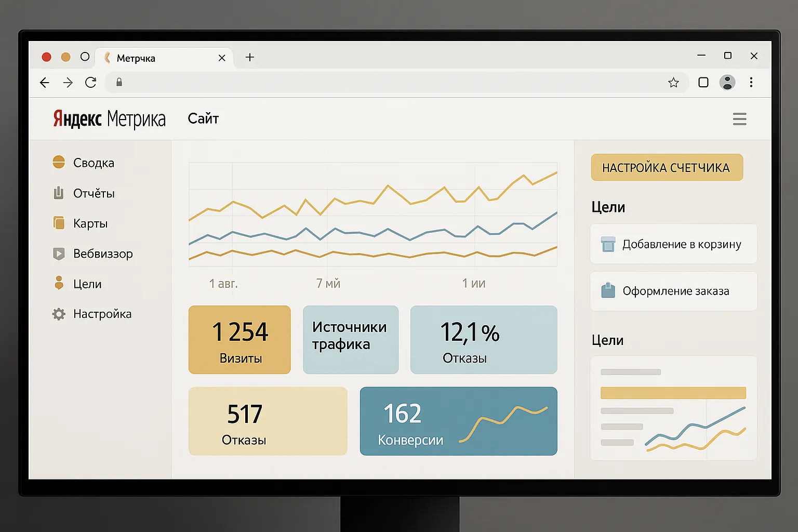Select the Отчёты bar chart icon
This screenshot has height=532, width=798.
pyautogui.click(x=59, y=193)
